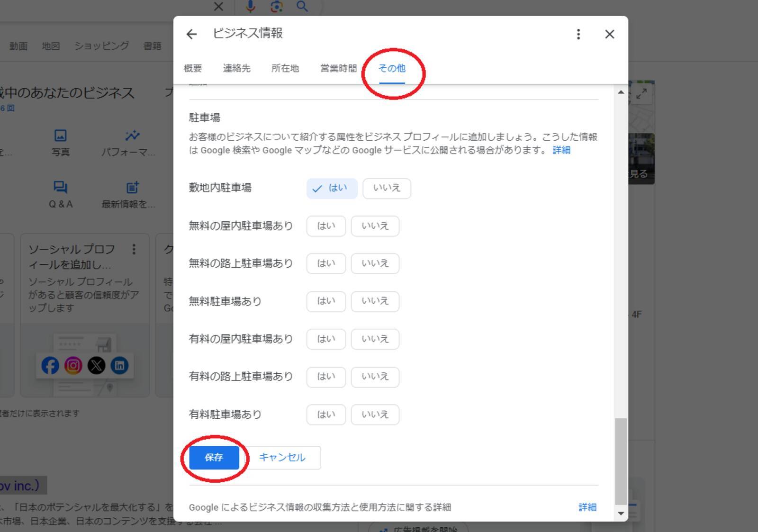758x532 pixels.
Task: Open the three-dot menu in dialog header
Action: [x=578, y=34]
